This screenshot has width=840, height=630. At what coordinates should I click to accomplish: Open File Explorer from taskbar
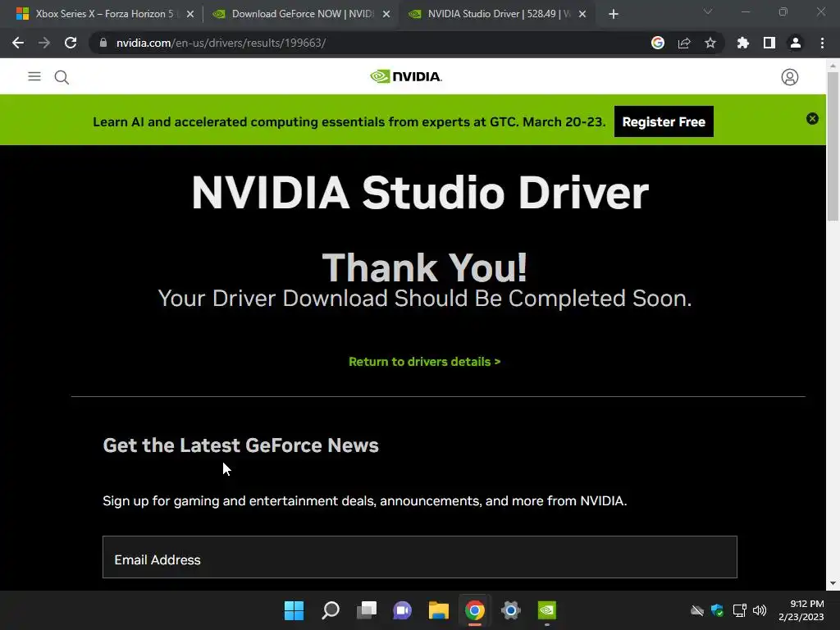point(438,610)
